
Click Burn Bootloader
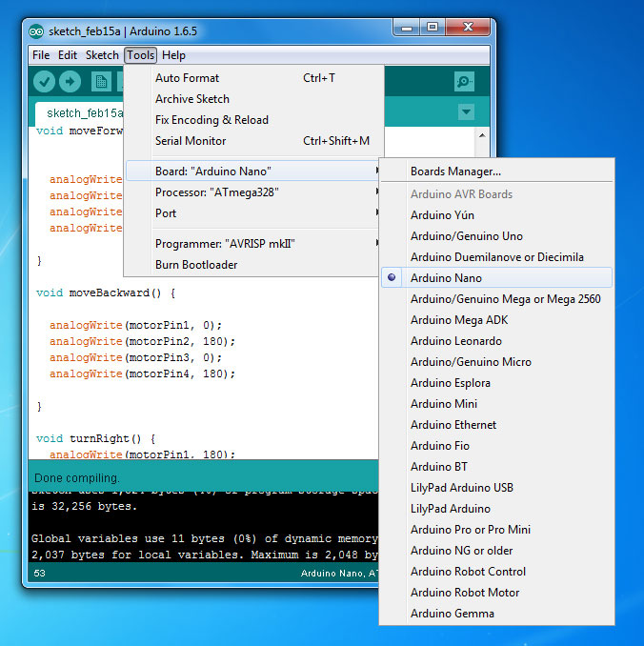click(252, 265)
